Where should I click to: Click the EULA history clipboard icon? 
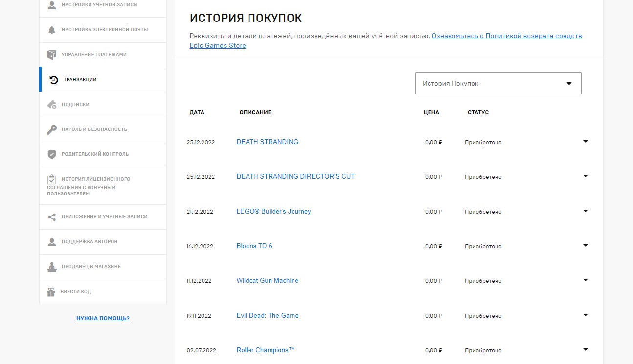point(51,179)
